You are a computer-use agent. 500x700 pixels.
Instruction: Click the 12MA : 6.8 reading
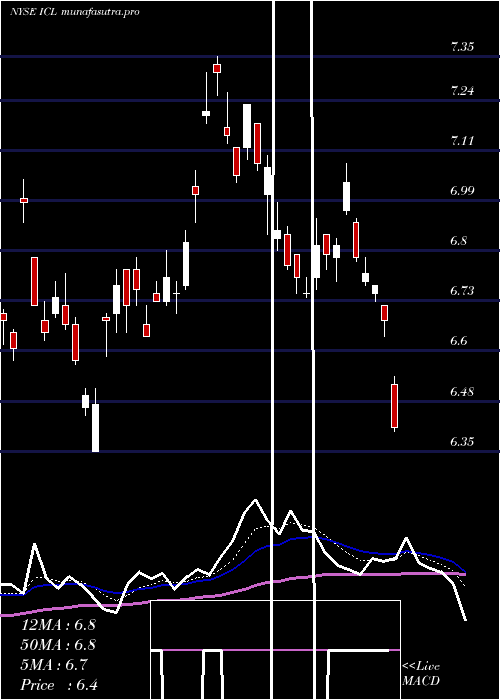click(x=58, y=625)
